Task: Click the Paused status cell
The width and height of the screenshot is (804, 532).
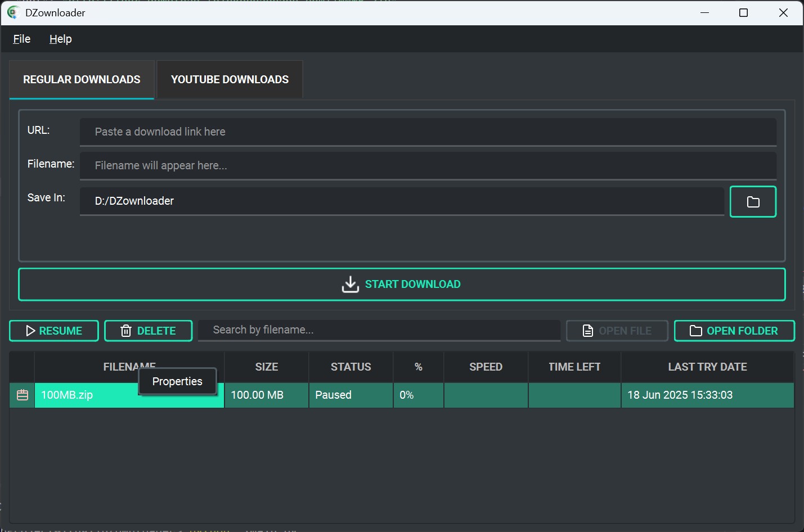Action: point(351,395)
